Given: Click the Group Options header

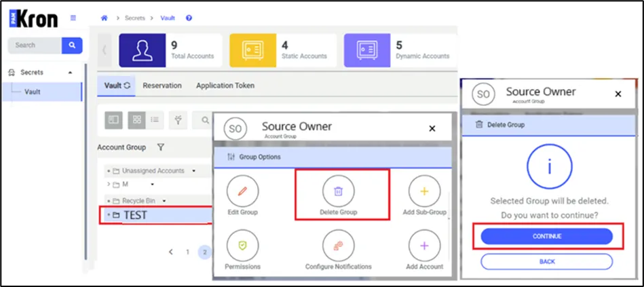Looking at the screenshot, I should click(333, 157).
